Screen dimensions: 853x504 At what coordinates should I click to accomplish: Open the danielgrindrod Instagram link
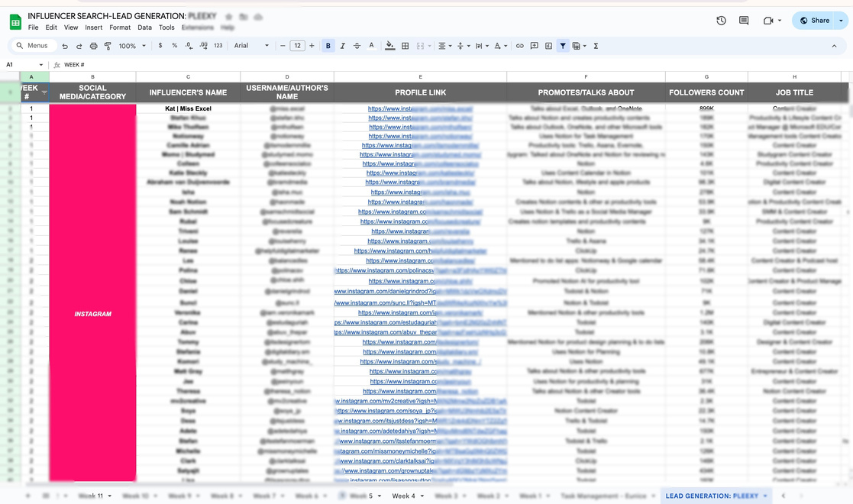(x=421, y=291)
